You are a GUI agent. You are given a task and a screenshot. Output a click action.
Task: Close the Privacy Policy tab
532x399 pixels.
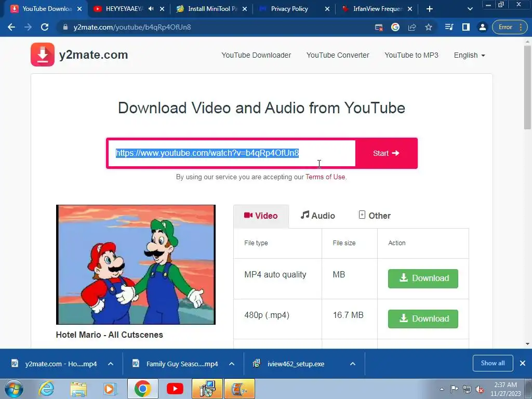point(327,9)
